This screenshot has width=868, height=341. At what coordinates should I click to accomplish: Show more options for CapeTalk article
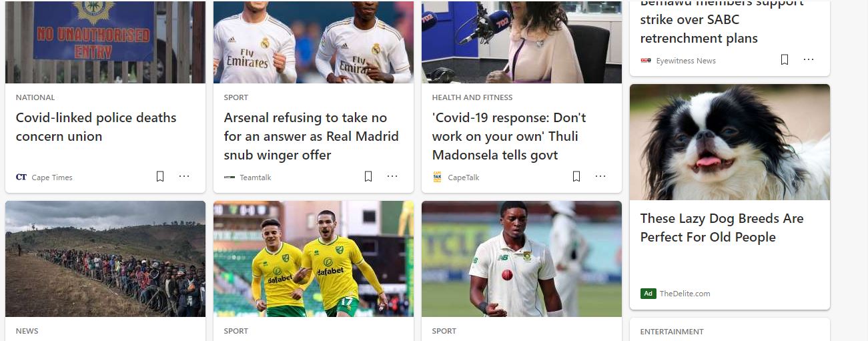pos(600,177)
